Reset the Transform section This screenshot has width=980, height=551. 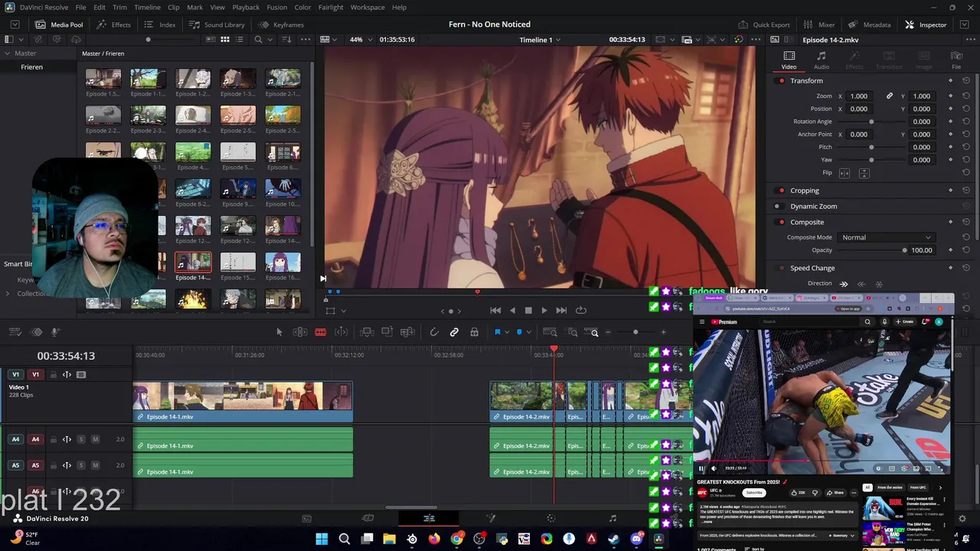pos(966,81)
